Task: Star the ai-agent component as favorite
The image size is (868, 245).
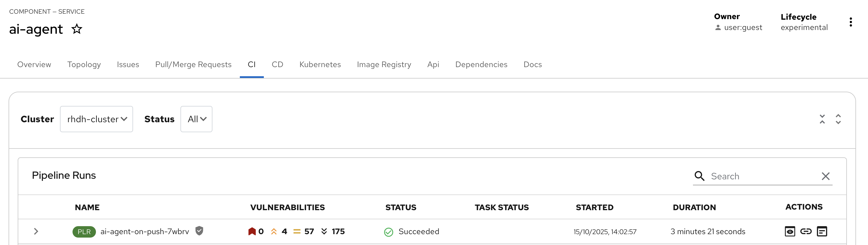Action: click(77, 29)
